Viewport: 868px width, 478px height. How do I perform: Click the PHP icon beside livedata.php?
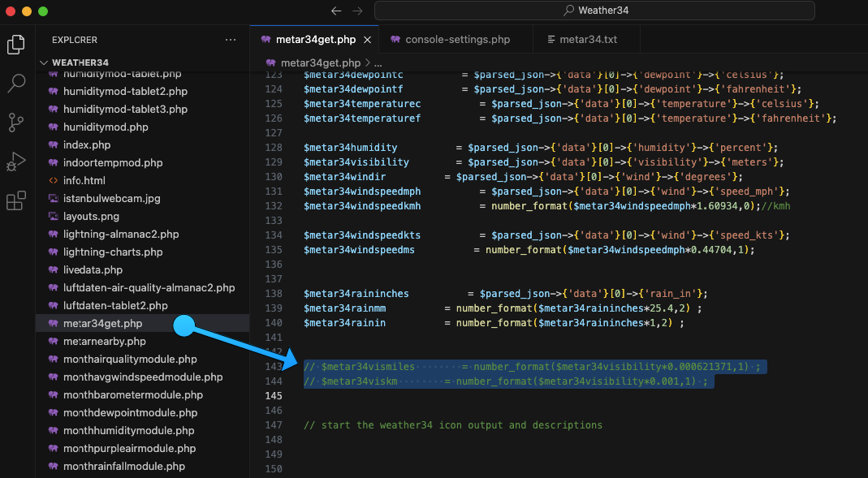click(x=53, y=270)
